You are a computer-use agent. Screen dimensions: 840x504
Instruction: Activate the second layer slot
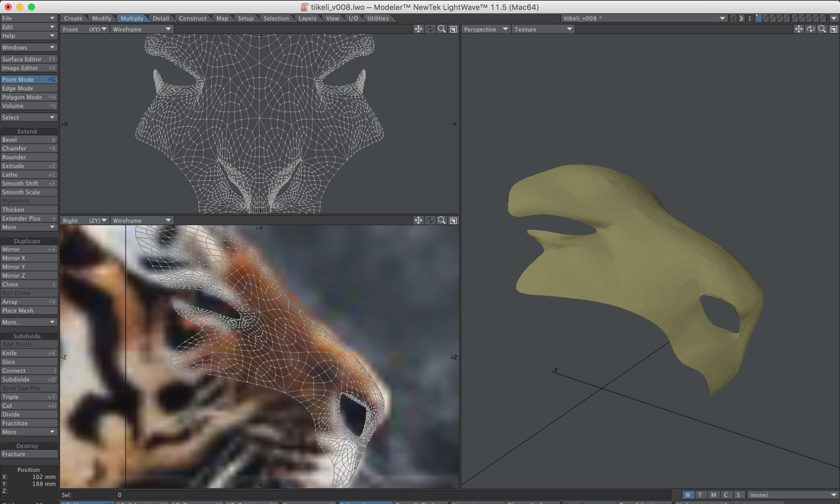[765, 18]
